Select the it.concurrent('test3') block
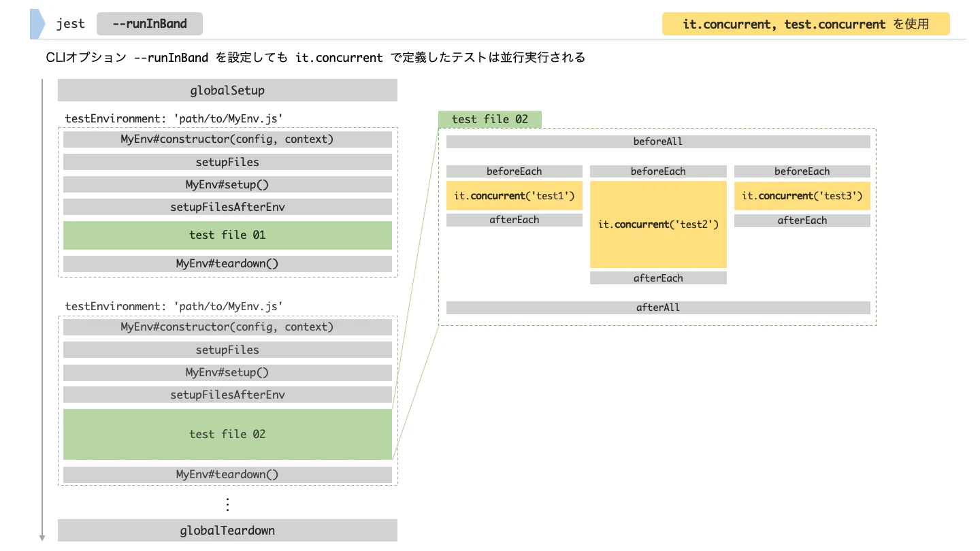Image resolution: width=980 pixels, height=551 pixels. click(x=802, y=196)
